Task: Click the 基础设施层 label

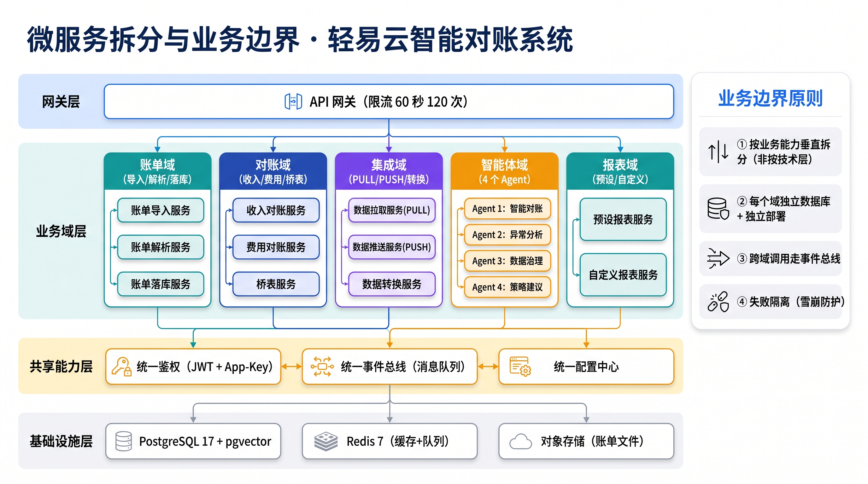Action: click(61, 441)
